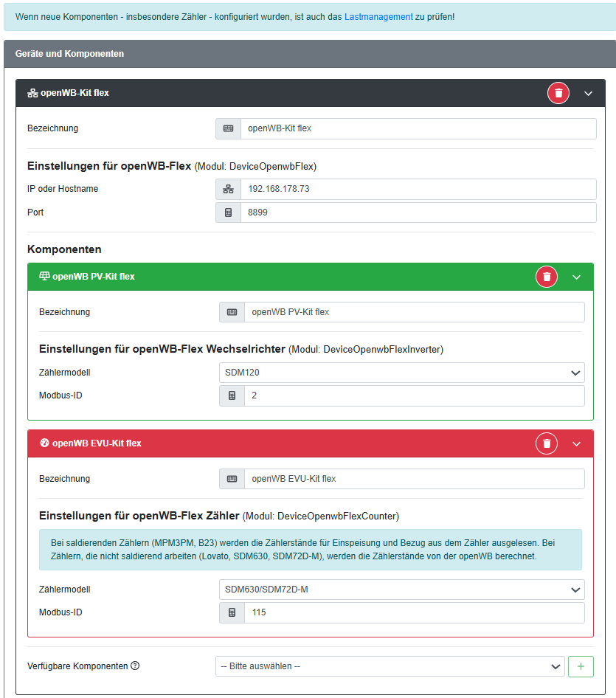Open the Lastmanagement link
The height and width of the screenshot is (698, 616).
378,17
